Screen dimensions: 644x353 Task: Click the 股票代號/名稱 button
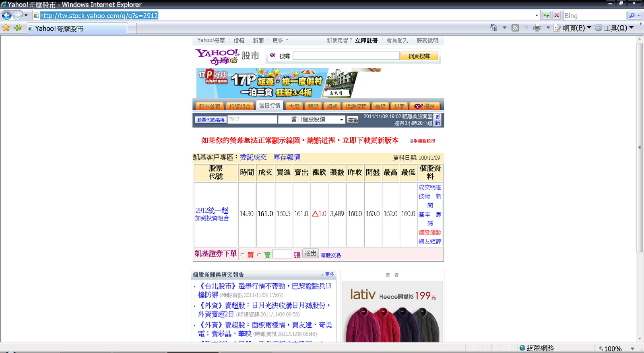pos(211,120)
